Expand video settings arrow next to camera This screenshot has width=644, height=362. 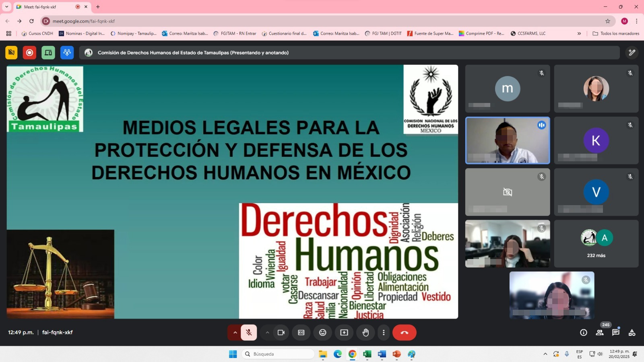pos(267,333)
